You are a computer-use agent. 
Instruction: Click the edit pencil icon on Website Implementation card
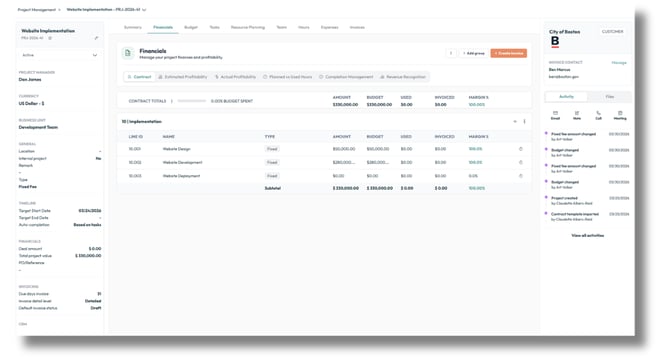[x=96, y=38]
